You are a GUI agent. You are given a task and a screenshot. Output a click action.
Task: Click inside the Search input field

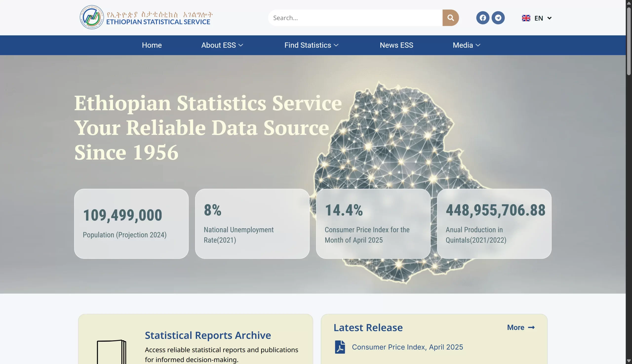(355, 18)
